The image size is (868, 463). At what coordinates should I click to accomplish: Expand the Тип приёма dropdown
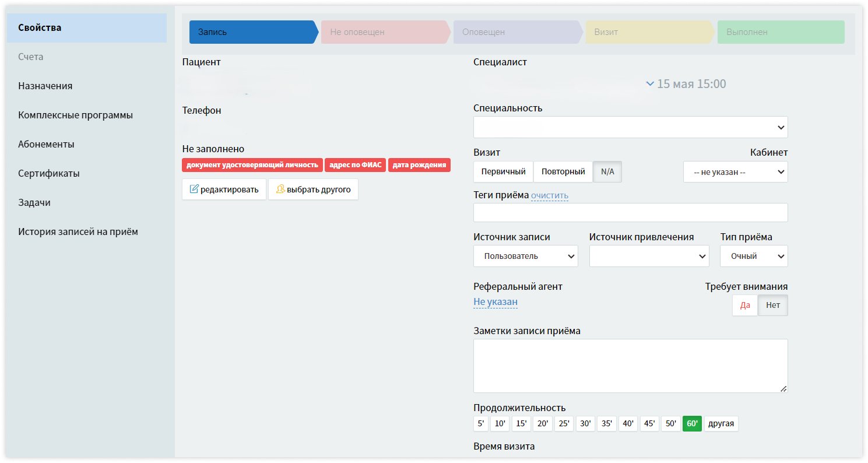pyautogui.click(x=753, y=256)
